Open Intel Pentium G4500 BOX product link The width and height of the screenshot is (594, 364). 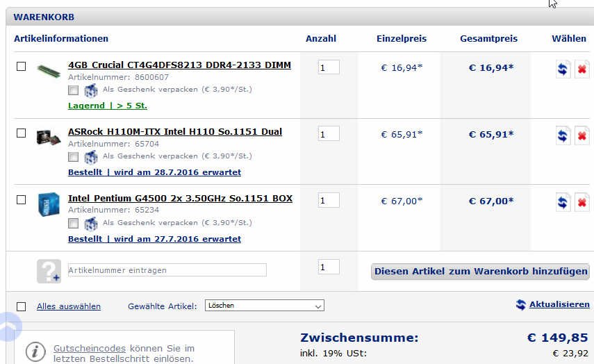point(181,199)
